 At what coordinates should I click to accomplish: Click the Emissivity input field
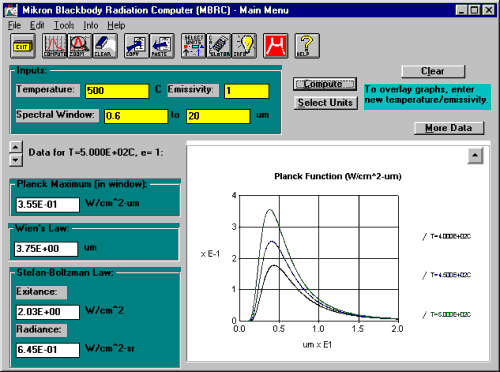click(x=247, y=91)
